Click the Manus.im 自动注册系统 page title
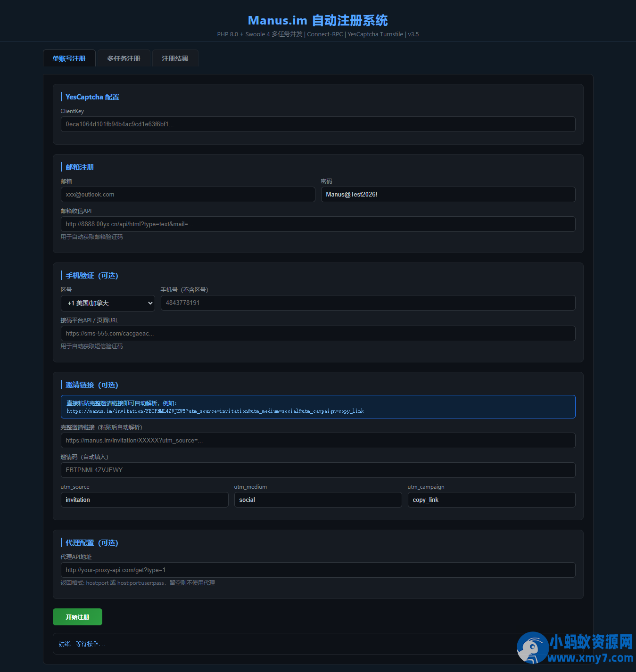The height and width of the screenshot is (672, 636). 318,21
